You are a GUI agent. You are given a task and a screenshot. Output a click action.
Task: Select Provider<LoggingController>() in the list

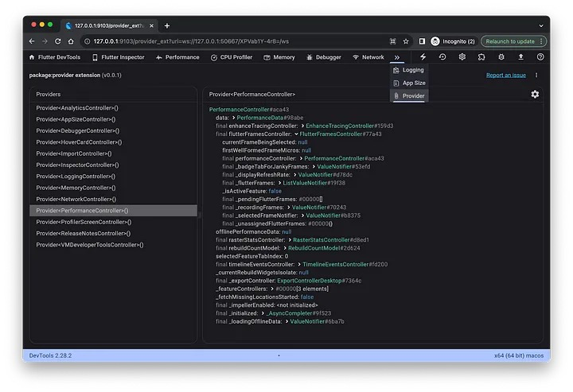click(x=113, y=177)
